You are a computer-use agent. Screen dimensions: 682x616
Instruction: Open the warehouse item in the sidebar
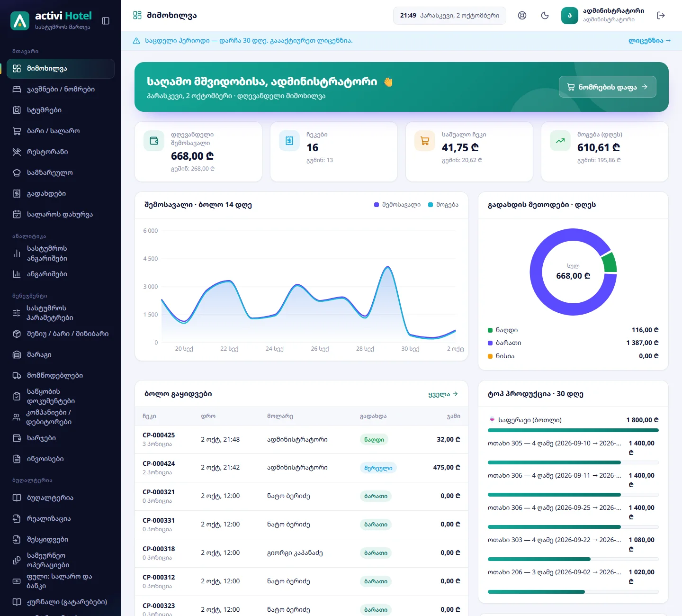coord(61,354)
